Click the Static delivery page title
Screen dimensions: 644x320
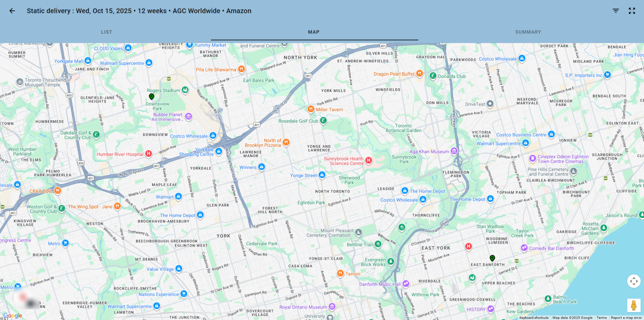pyautogui.click(x=139, y=11)
